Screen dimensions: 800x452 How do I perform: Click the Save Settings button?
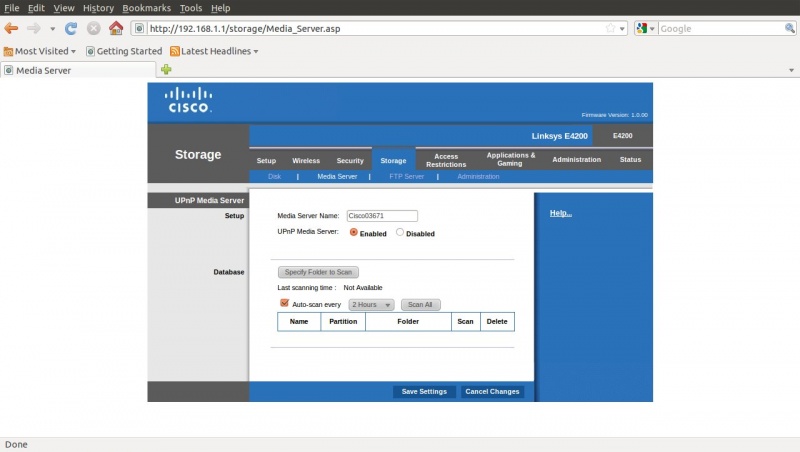(x=424, y=391)
